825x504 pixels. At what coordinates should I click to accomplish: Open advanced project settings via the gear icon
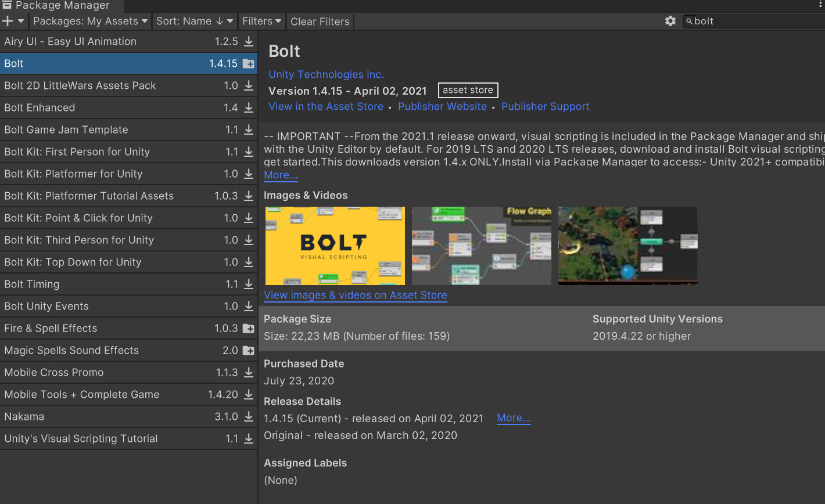(x=670, y=21)
